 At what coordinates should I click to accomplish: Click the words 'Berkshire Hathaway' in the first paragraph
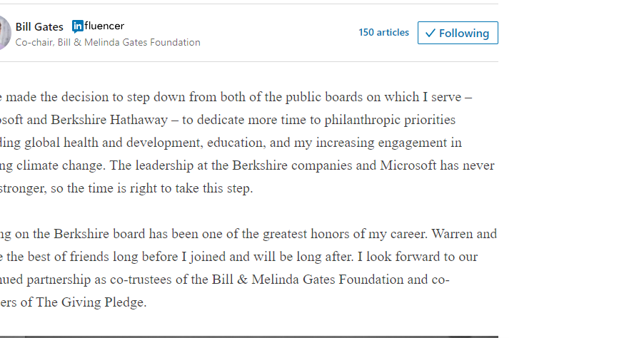click(x=109, y=120)
